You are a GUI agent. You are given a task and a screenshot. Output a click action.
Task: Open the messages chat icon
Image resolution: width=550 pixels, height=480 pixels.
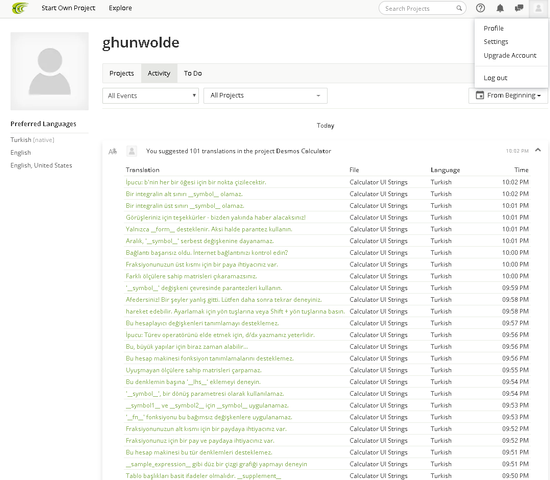(x=519, y=8)
